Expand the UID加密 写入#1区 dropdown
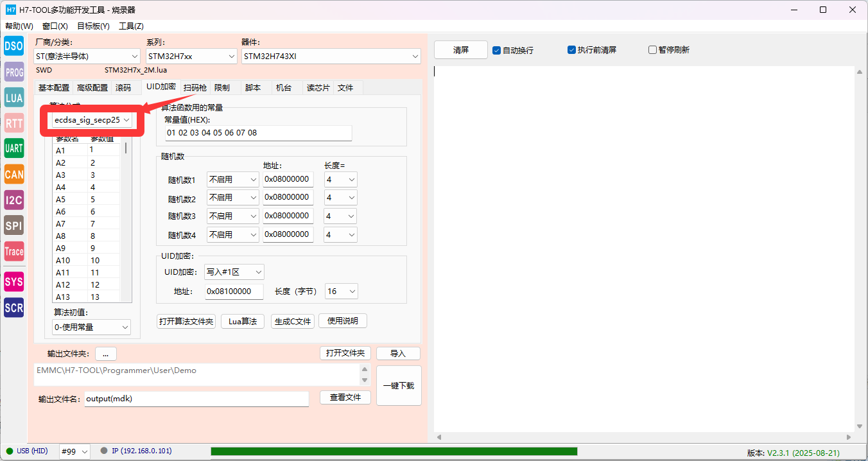 pyautogui.click(x=234, y=272)
